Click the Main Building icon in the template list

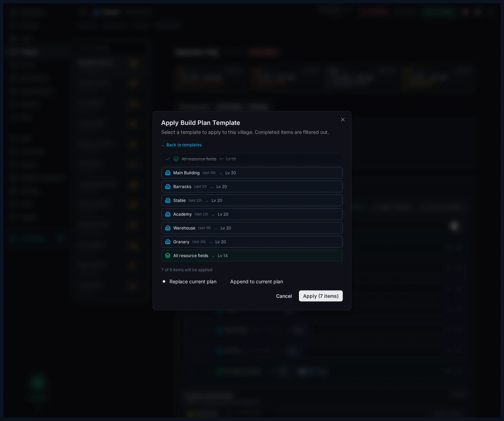coord(168,173)
